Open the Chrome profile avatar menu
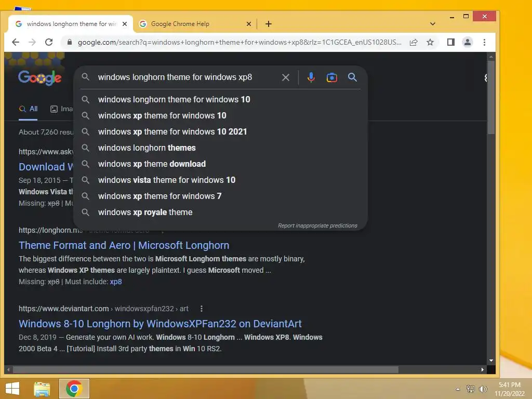Viewport: 532px width, 399px height. click(467, 42)
